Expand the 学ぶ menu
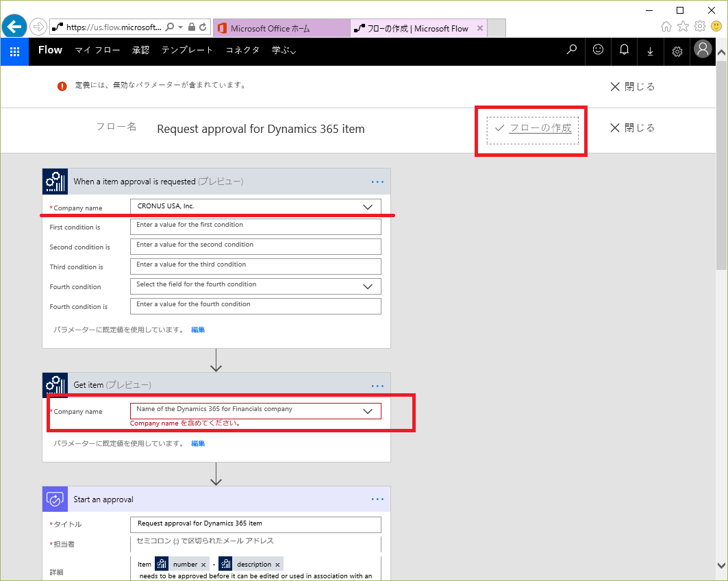This screenshot has height=581, width=728. [x=284, y=50]
